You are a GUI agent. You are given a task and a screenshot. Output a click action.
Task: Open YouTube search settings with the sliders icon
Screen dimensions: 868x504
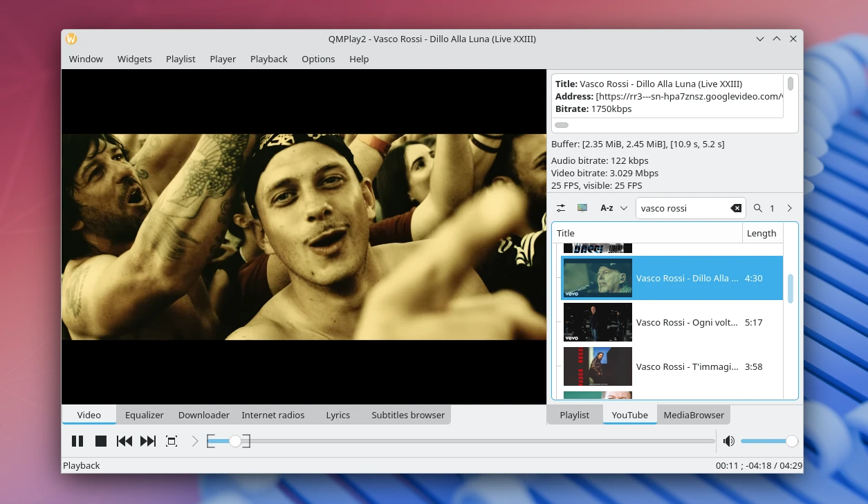[560, 207]
